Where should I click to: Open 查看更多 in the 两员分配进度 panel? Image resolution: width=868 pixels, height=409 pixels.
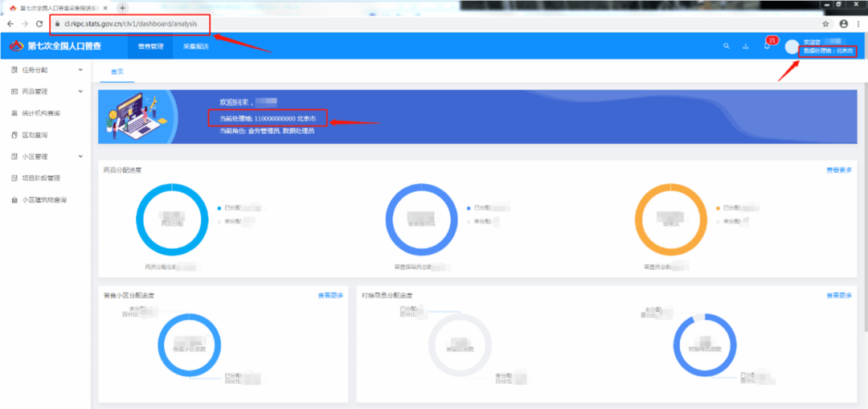click(839, 170)
